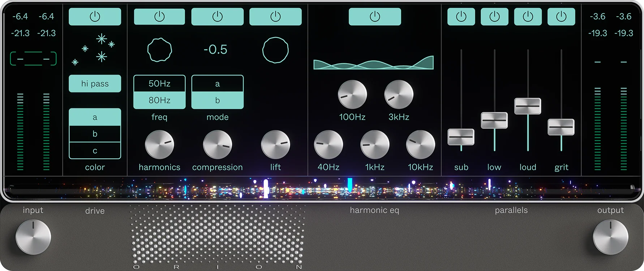The width and height of the screenshot is (644, 271).
Task: Click the low fader handle
Action: click(494, 120)
